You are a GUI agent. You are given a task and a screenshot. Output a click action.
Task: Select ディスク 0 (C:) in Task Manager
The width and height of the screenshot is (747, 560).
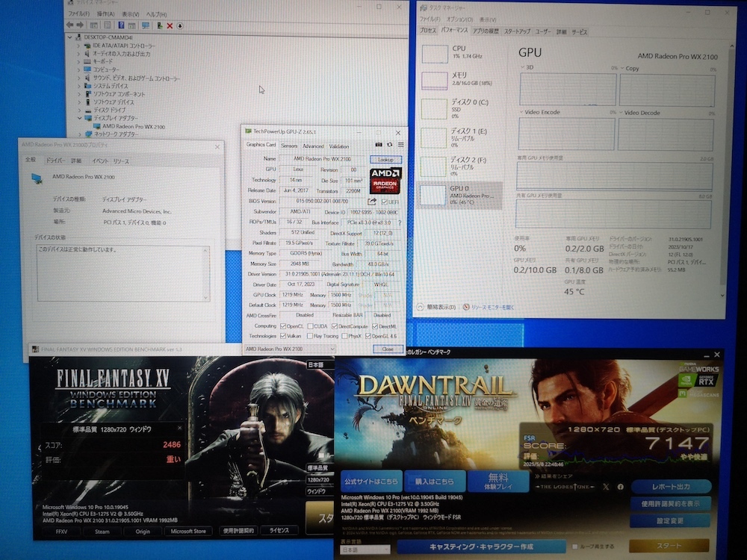point(459,108)
